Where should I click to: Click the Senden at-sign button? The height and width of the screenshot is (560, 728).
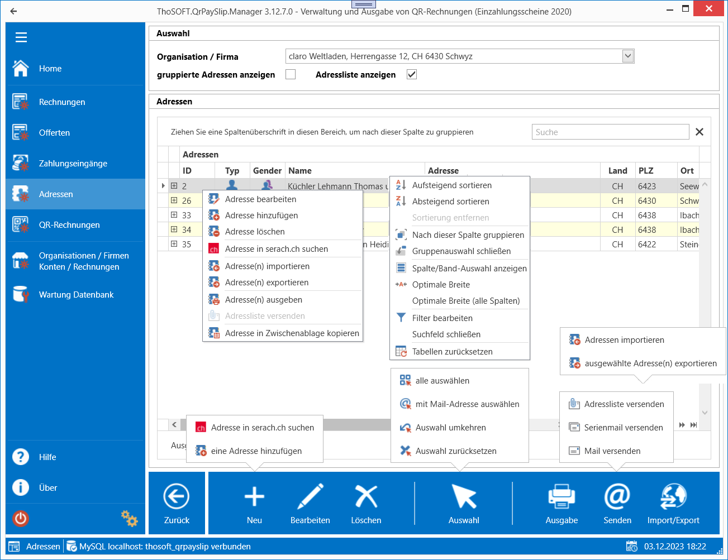click(x=617, y=503)
